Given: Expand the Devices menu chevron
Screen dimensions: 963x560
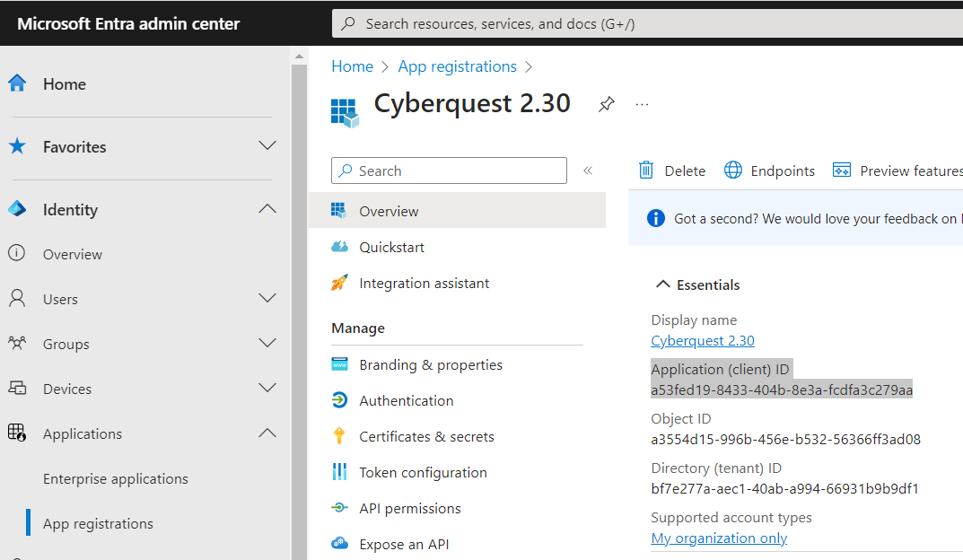Looking at the screenshot, I should [x=267, y=388].
